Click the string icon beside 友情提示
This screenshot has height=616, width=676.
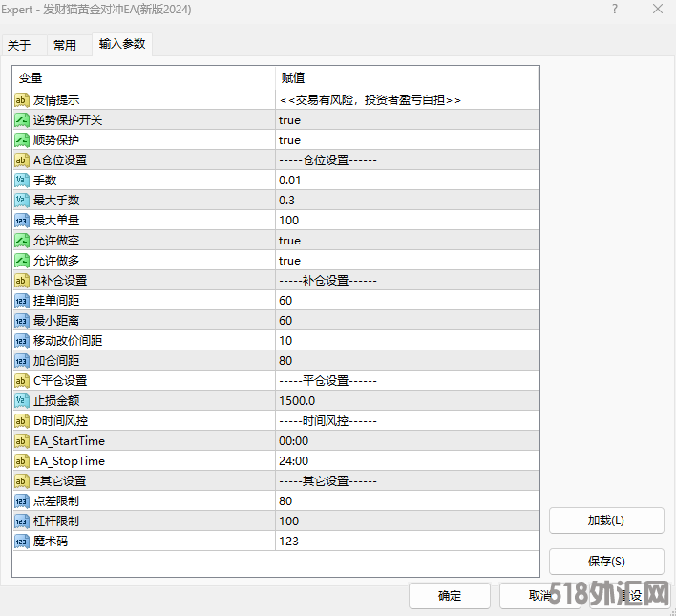[22, 100]
